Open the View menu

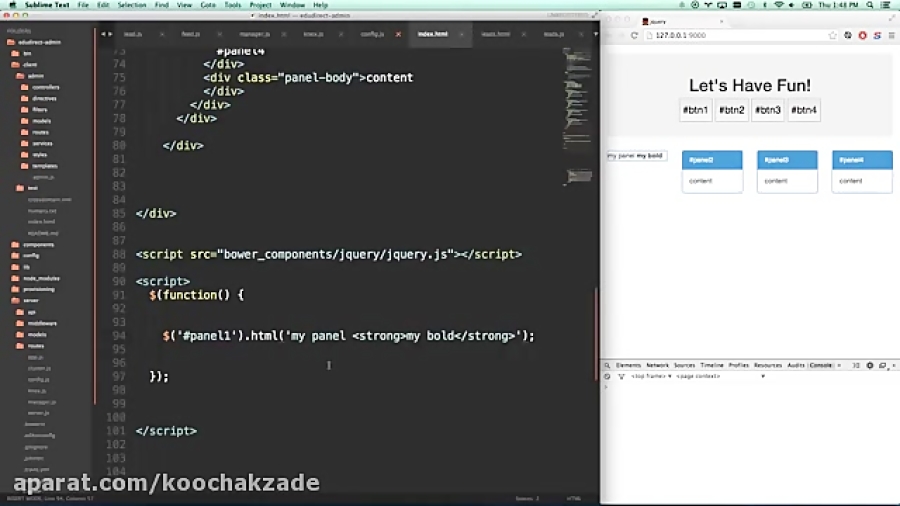click(184, 5)
